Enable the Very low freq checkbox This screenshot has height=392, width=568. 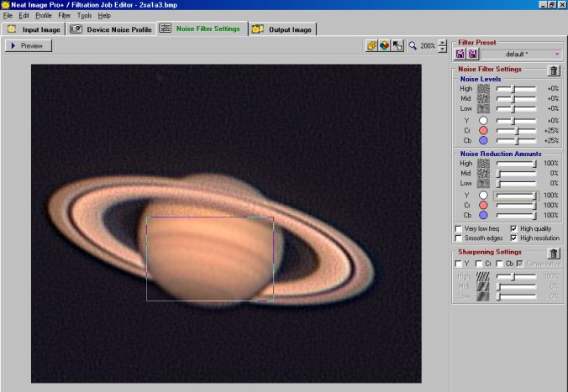coord(459,228)
